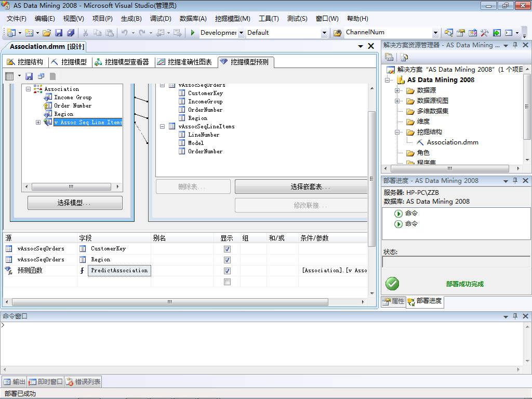Click the first 命令 green play icon
The image size is (532, 399).
click(398, 214)
